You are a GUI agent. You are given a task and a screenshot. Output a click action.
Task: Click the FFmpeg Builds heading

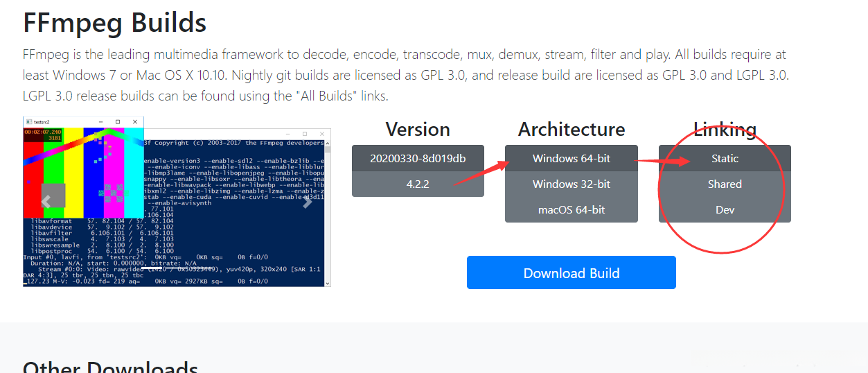[115, 23]
